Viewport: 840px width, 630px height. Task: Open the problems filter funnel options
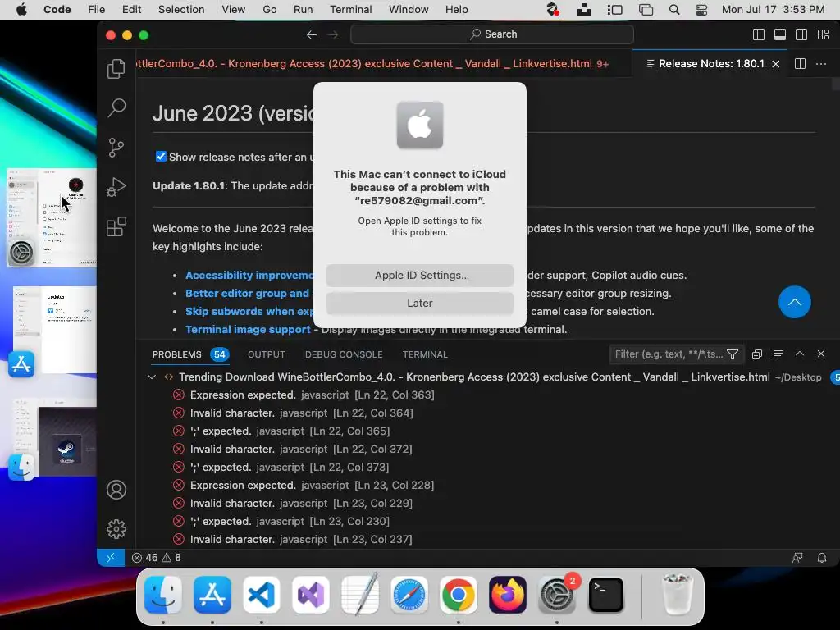[733, 354]
